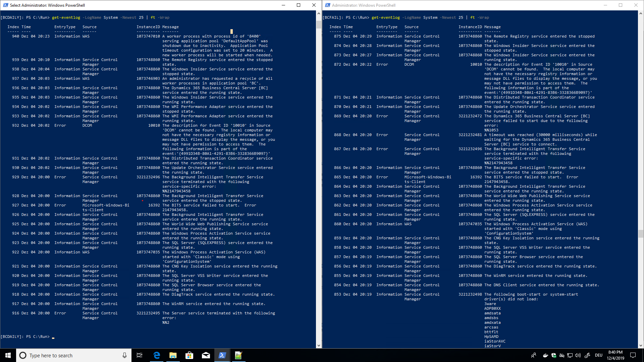This screenshot has width=644, height=362.
Task: Click the left PowerShell window title icon
Action: [x=5, y=5]
